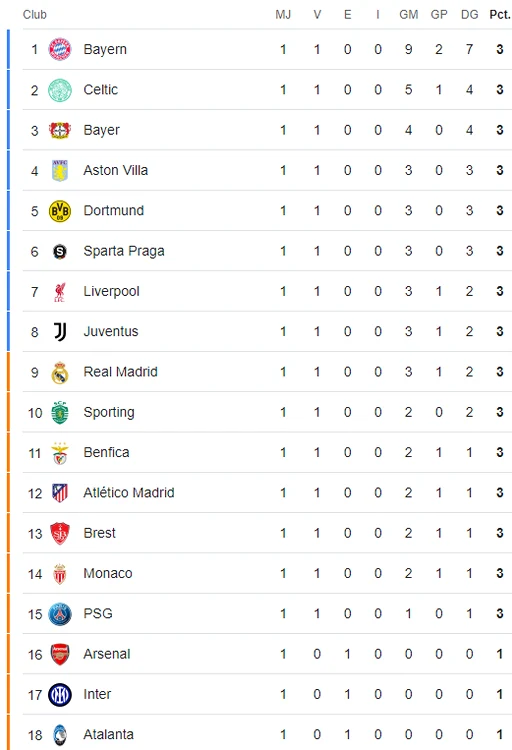Click the Bayern club crest icon

tap(60, 49)
